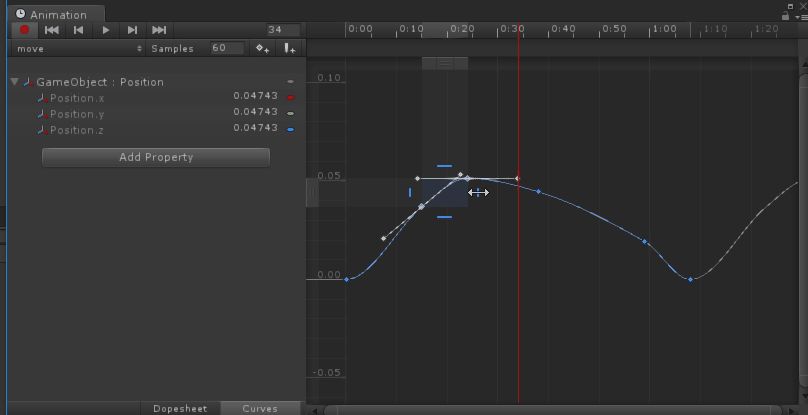Click the Add Property button
The width and height of the screenshot is (808, 415).
tap(156, 157)
